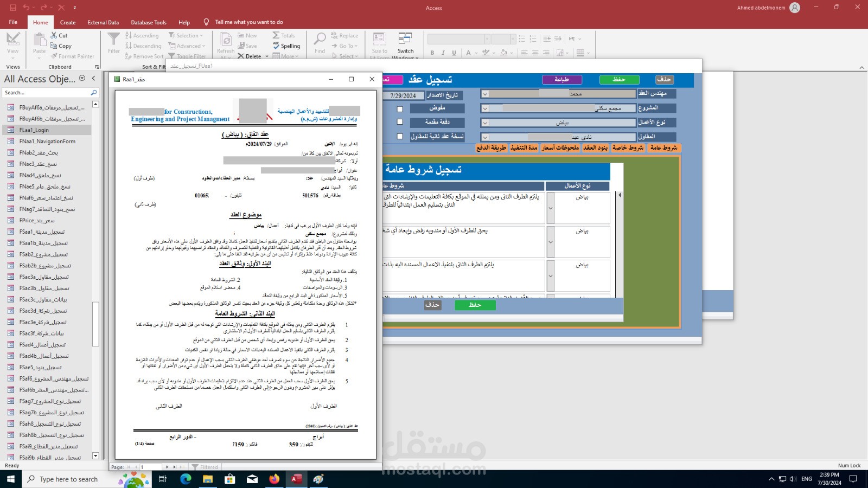
Task: Select the مدة التنفيذ tab
Action: pos(524,147)
